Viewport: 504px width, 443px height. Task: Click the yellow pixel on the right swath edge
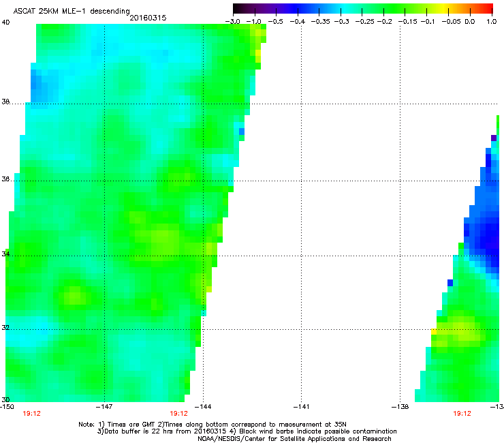click(434, 332)
